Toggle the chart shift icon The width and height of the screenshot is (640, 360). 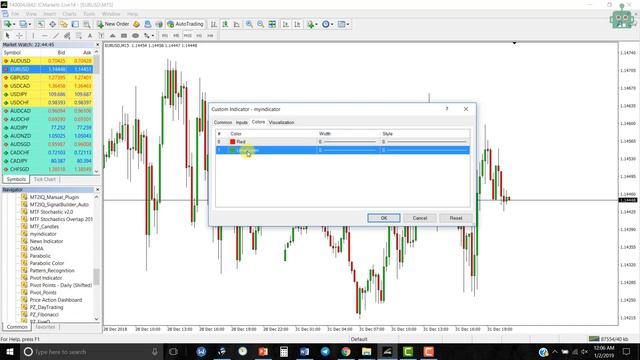click(297, 24)
